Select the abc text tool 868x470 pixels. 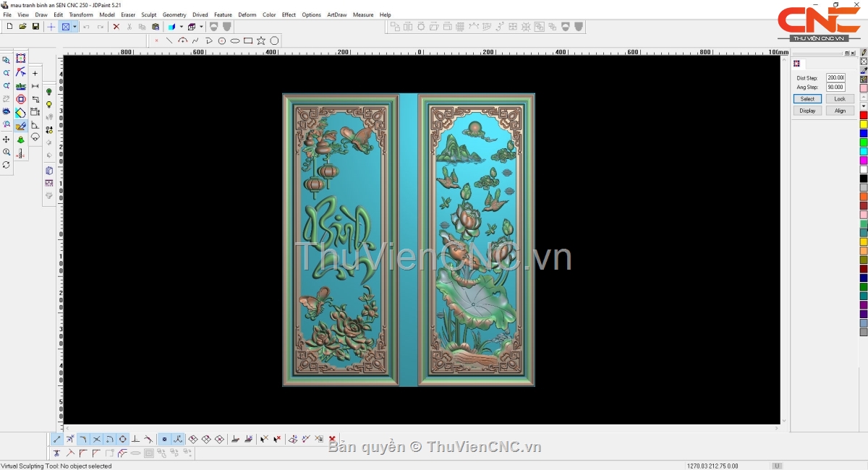pyautogui.click(x=20, y=86)
